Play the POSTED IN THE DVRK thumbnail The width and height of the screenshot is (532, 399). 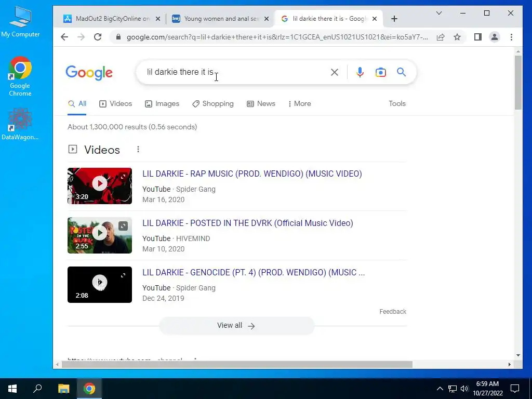pos(99,235)
